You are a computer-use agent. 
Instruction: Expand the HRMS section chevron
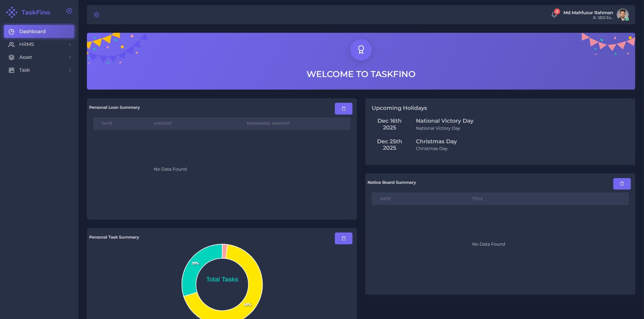tap(70, 44)
